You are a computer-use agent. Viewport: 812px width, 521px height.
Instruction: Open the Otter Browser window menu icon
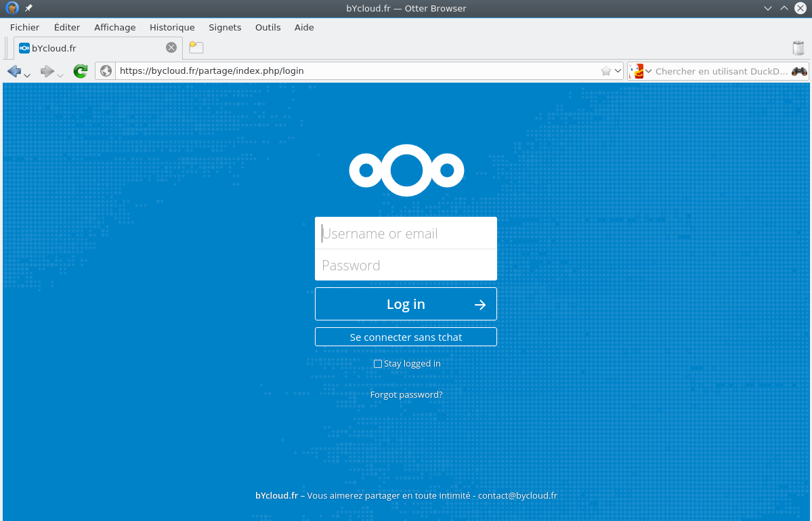pyautogui.click(x=12, y=8)
